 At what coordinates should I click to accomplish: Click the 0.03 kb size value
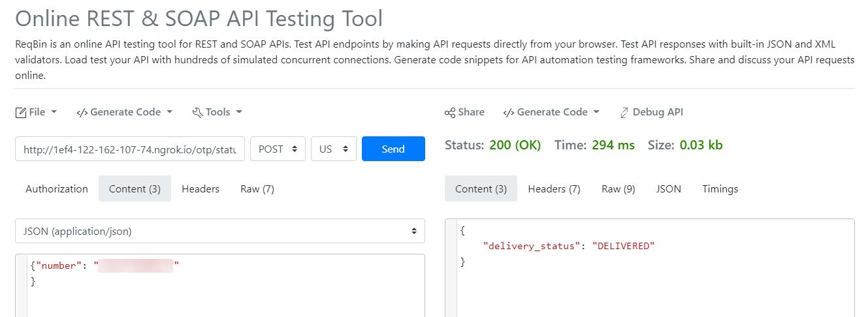coord(701,145)
